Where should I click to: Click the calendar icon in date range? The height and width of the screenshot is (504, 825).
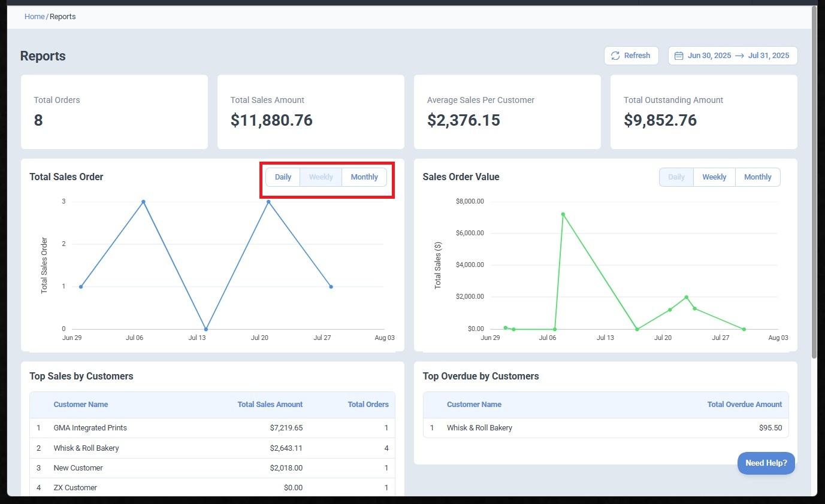[x=679, y=56]
